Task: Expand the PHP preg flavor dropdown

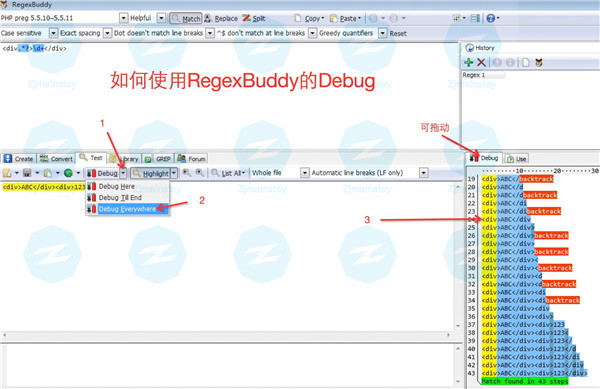Action: click(124, 18)
